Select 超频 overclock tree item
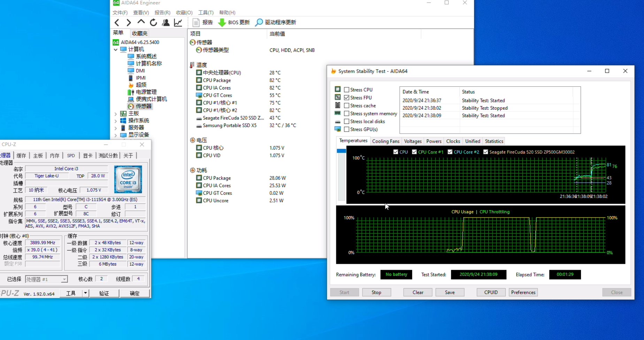The width and height of the screenshot is (644, 340). point(141,85)
